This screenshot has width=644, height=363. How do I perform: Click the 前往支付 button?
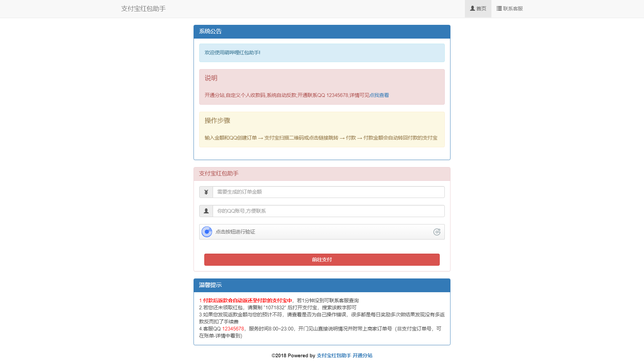click(322, 260)
